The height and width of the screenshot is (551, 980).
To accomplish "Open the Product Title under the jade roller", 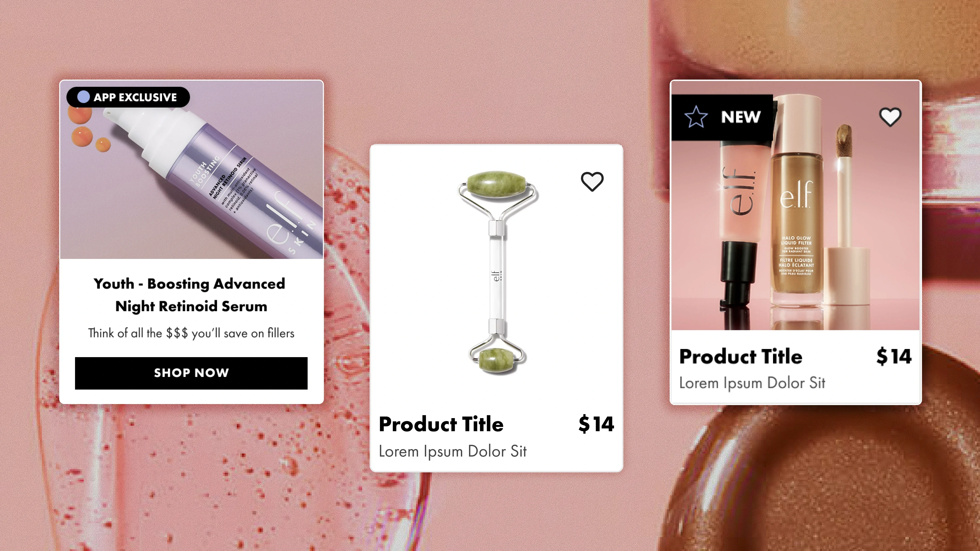I will point(441,424).
